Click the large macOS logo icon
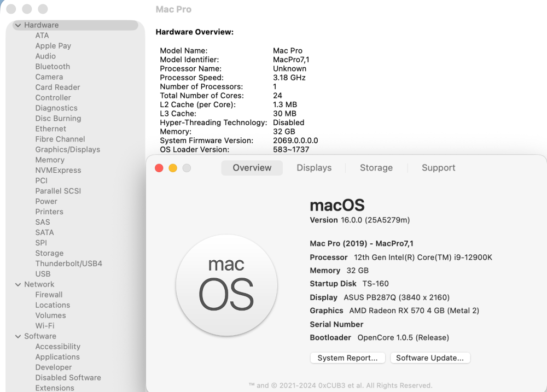547x392 pixels. pos(226,285)
